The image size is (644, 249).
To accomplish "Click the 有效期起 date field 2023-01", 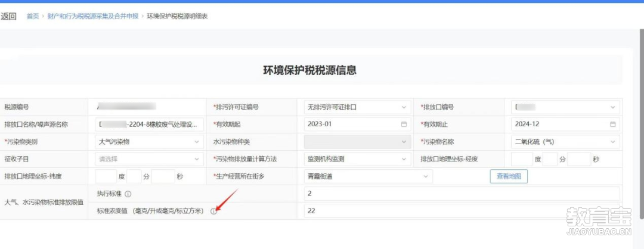I will coord(357,125).
